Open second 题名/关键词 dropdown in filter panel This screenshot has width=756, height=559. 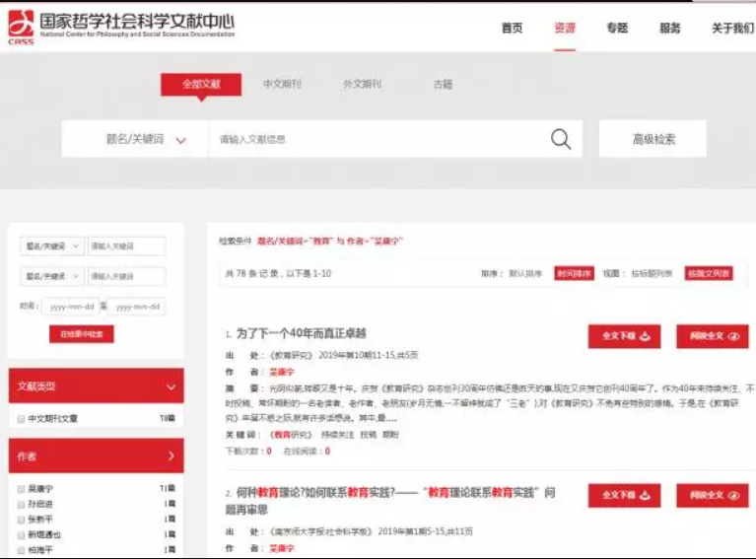tap(52, 276)
